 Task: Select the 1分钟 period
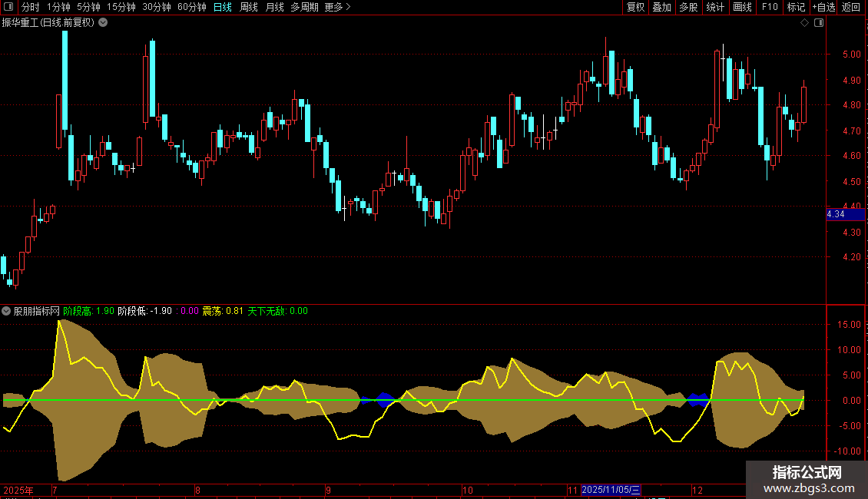coord(58,7)
